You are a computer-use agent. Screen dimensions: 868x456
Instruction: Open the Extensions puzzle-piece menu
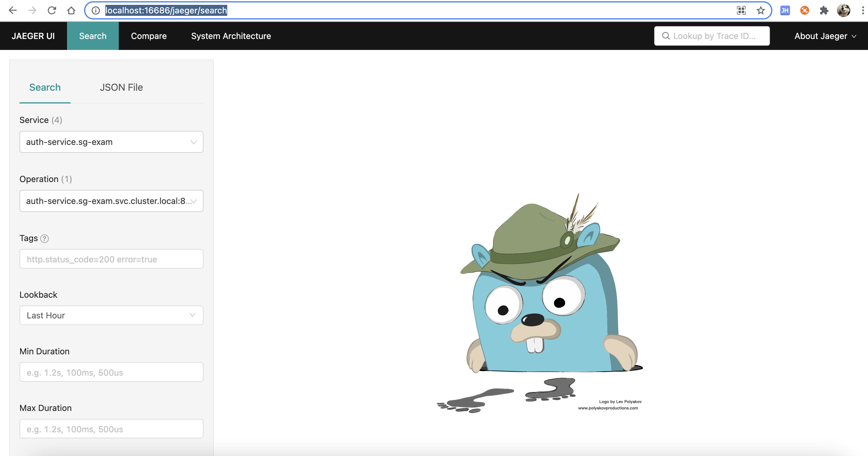(824, 10)
